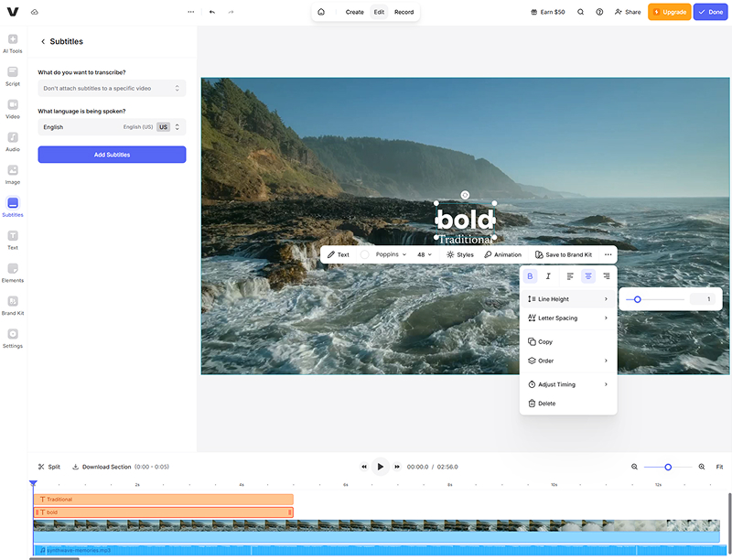Select the Traditional clip on the timeline
732x560 pixels.
click(x=163, y=500)
